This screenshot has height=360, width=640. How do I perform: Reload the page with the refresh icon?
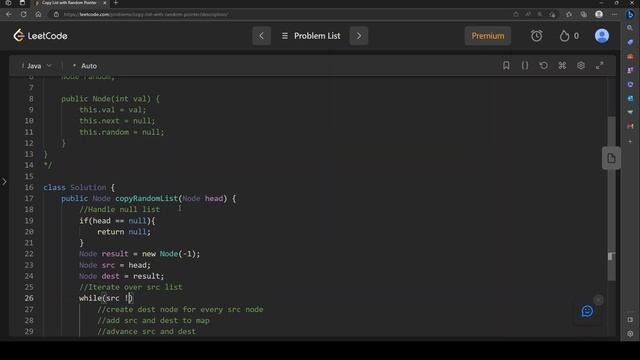click(23, 14)
